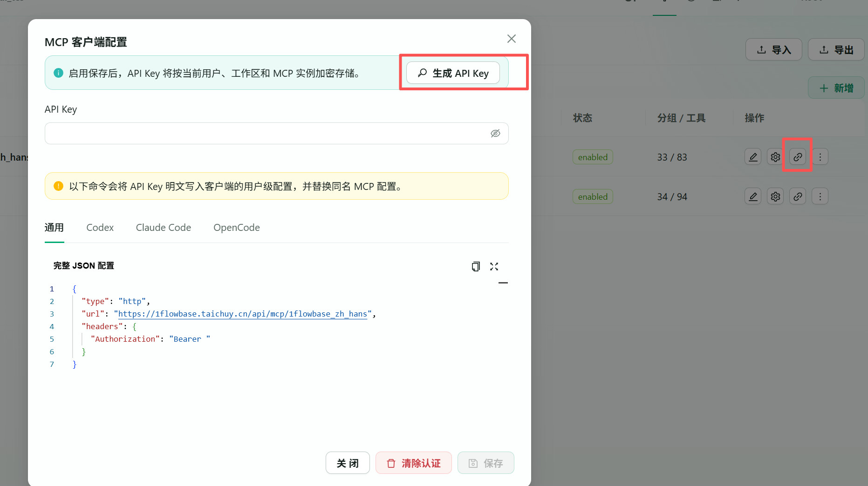This screenshot has height=486, width=868.
Task: Open more options for 33 / 83 row
Action: tap(820, 157)
